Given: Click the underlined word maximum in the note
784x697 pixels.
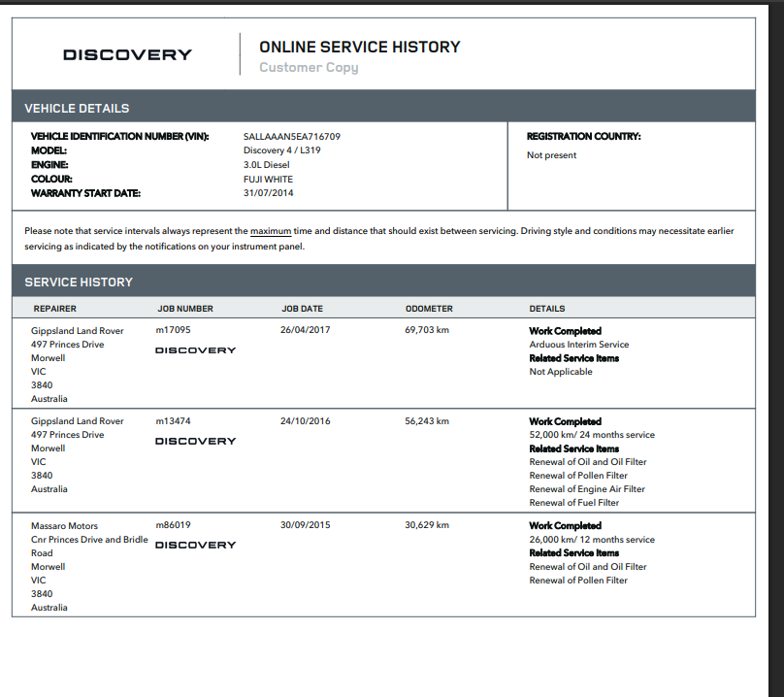Looking at the screenshot, I should tap(271, 231).
